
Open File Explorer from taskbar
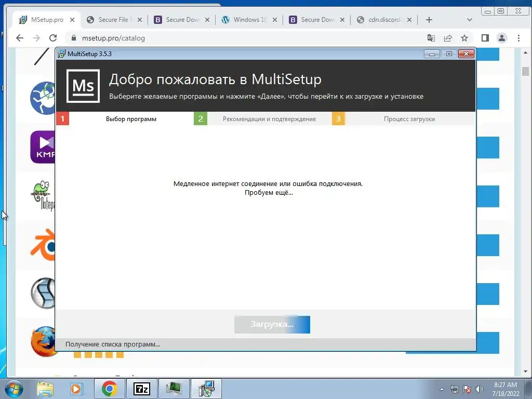click(x=45, y=389)
